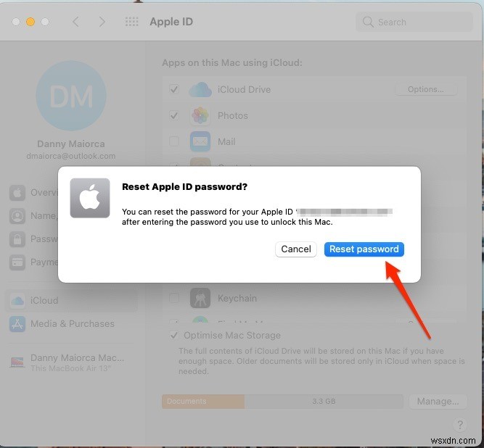Open the Name, Phone, Email section

[x=33, y=216]
